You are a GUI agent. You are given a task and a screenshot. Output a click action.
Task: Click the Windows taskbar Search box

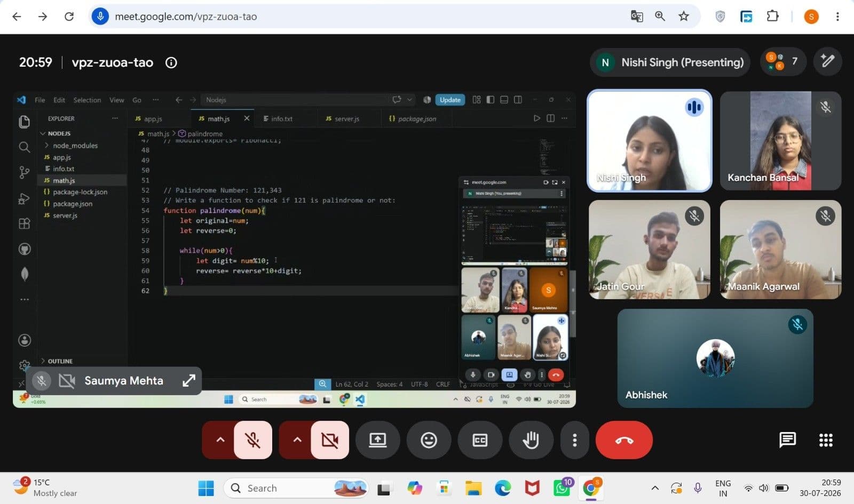tap(296, 488)
